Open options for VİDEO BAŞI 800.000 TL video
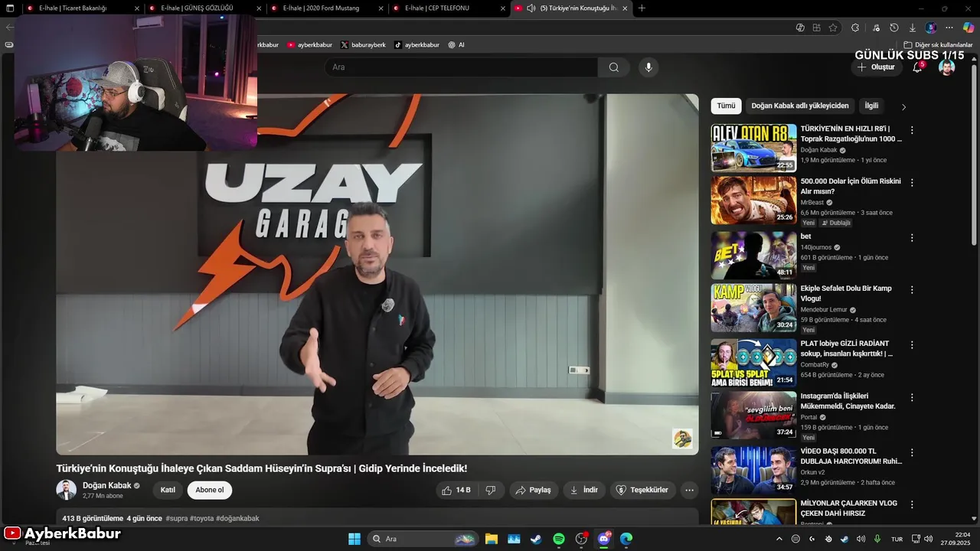Viewport: 980px width, 551px height. [911, 453]
